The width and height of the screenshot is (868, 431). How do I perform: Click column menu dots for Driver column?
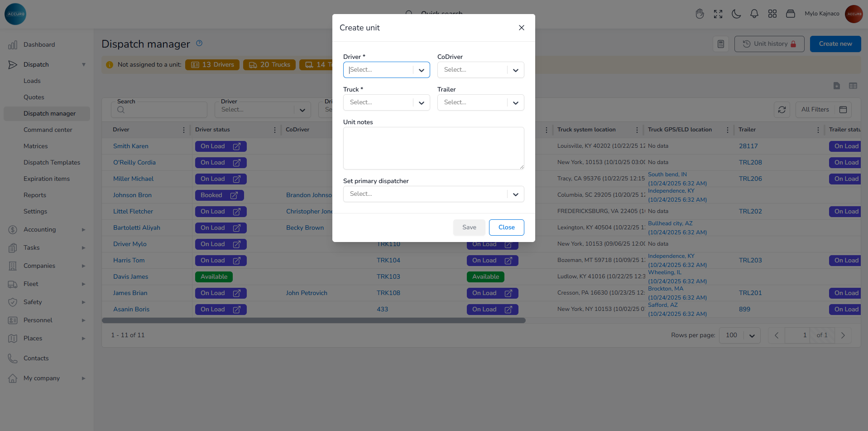pos(184,130)
